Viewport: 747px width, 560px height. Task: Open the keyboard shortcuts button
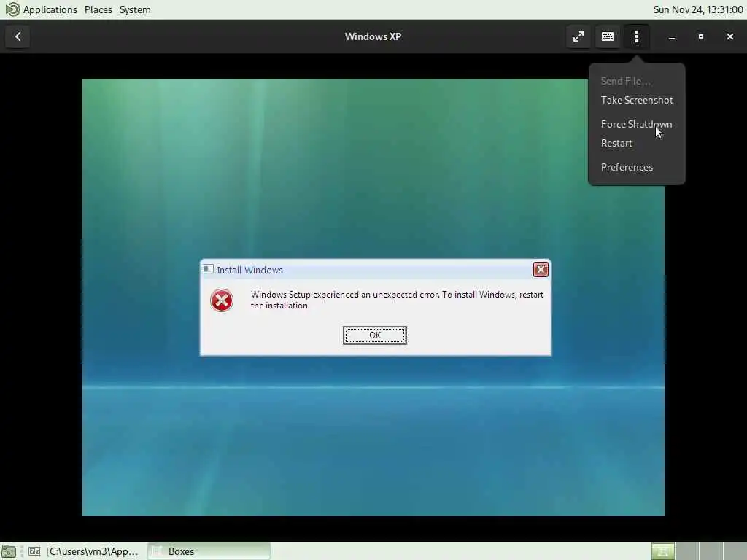(x=608, y=36)
